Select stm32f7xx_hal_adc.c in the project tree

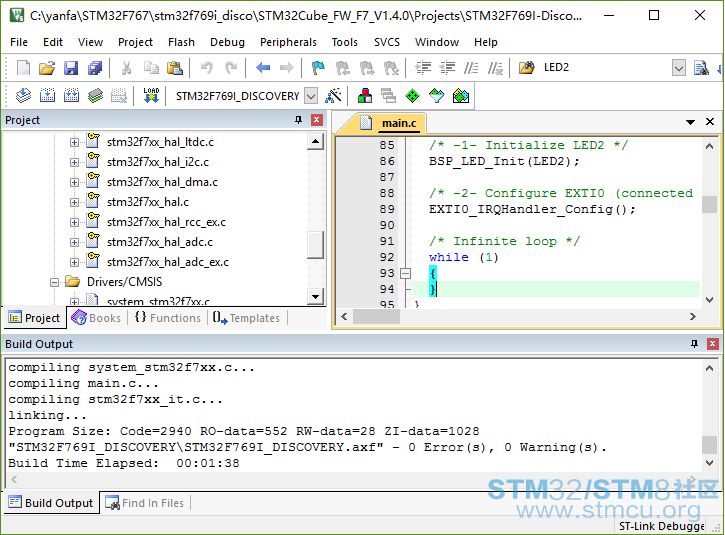160,242
